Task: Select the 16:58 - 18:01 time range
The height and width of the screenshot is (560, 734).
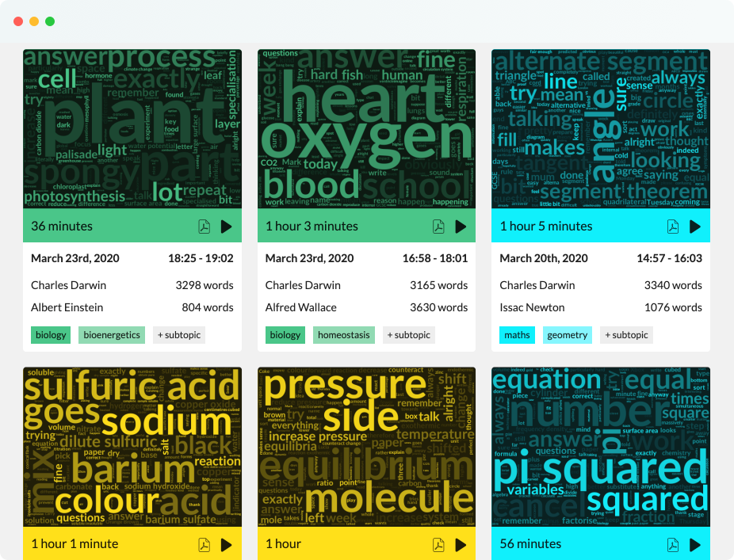Action: tap(435, 258)
